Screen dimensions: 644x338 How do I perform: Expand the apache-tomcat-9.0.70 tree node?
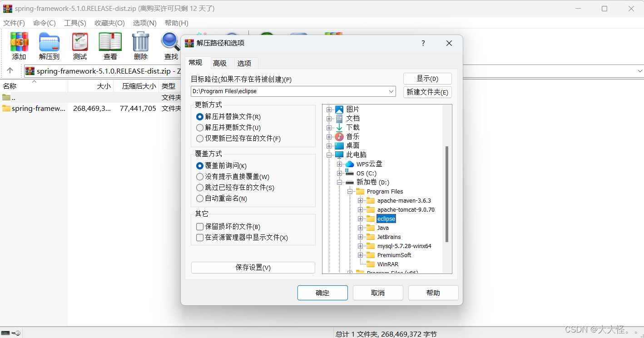pos(360,209)
